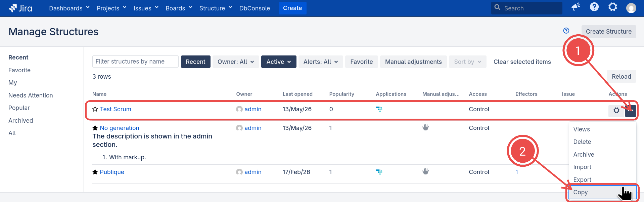Viewport: 644px width, 202px height.
Task: Open the Archived list in sidebar
Action: (x=21, y=121)
